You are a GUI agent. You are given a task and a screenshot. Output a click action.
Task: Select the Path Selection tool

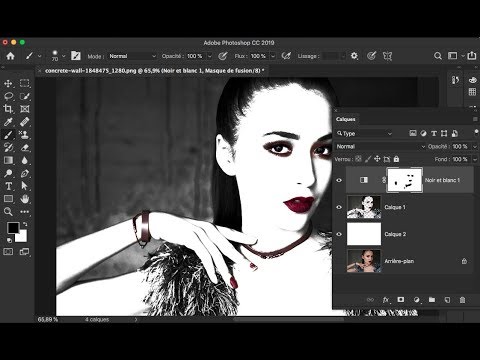[24, 186]
